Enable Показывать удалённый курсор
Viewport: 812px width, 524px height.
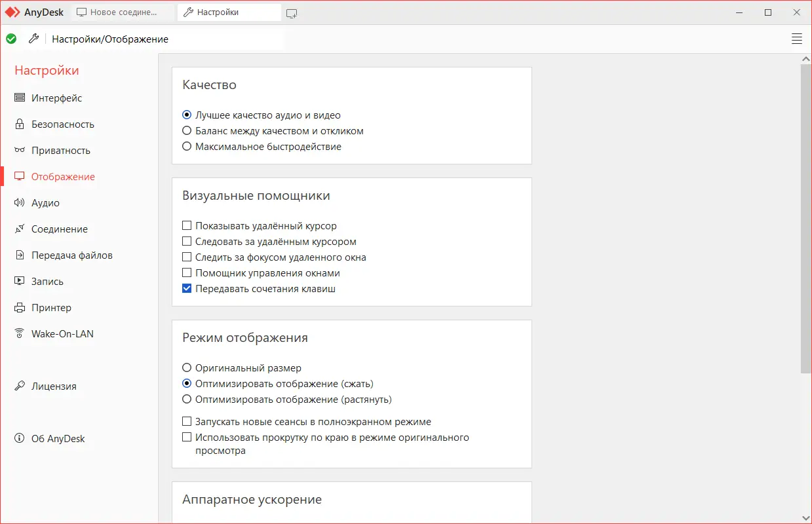point(187,225)
